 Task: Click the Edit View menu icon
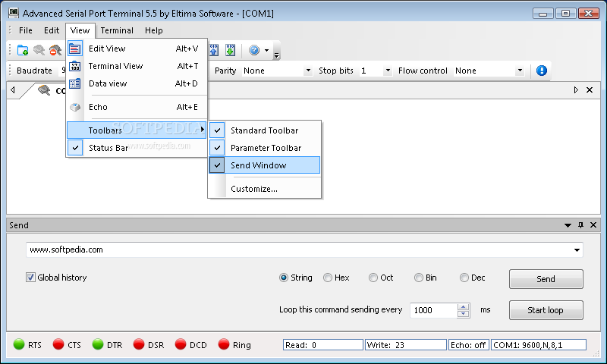[x=74, y=49]
